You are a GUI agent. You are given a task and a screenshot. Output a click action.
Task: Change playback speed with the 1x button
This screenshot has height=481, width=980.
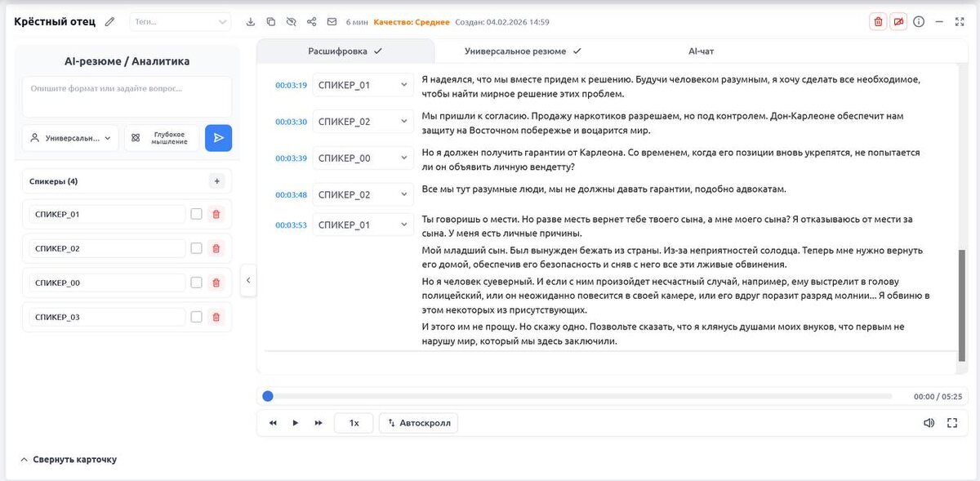tap(354, 423)
